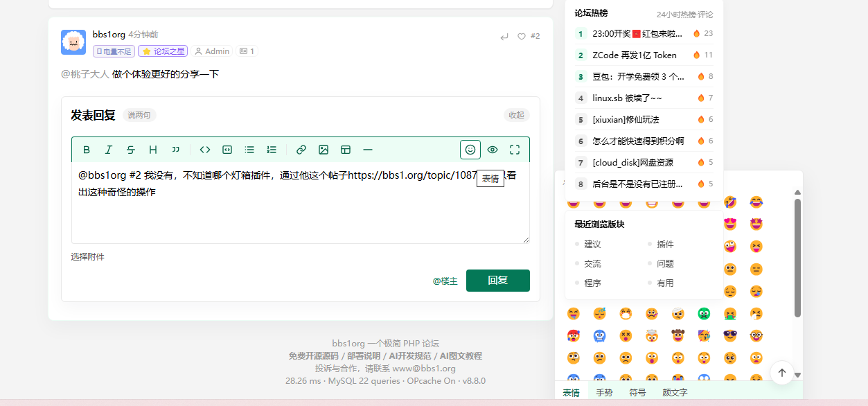Click 选择附件 to attach a file

pyautogui.click(x=87, y=257)
